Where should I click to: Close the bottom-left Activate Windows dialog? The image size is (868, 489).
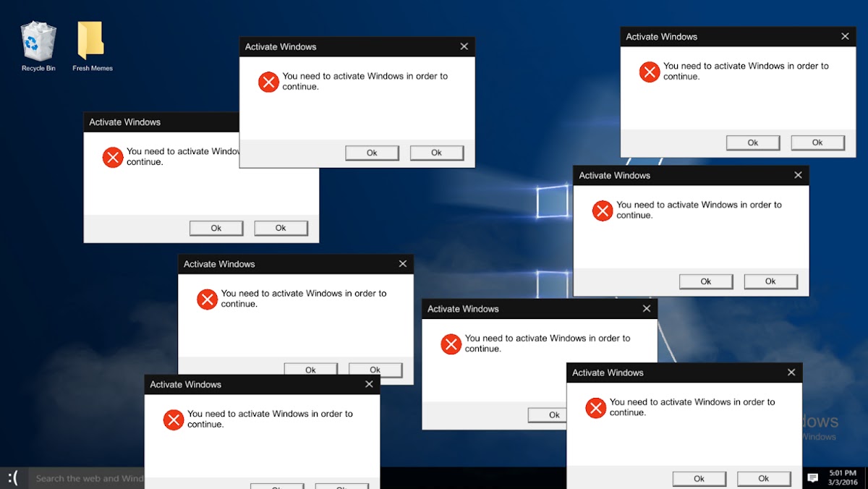coord(370,385)
